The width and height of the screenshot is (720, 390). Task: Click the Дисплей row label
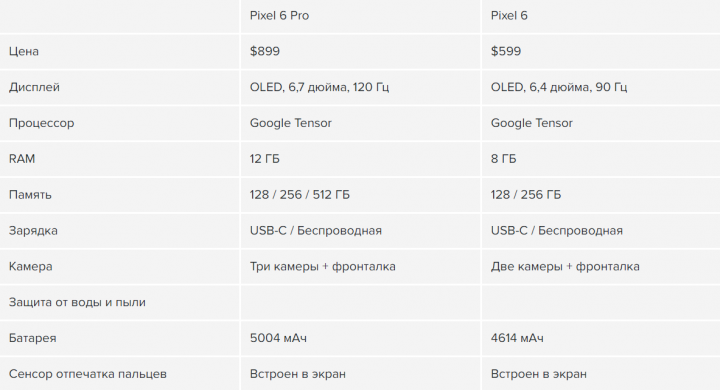[34, 87]
